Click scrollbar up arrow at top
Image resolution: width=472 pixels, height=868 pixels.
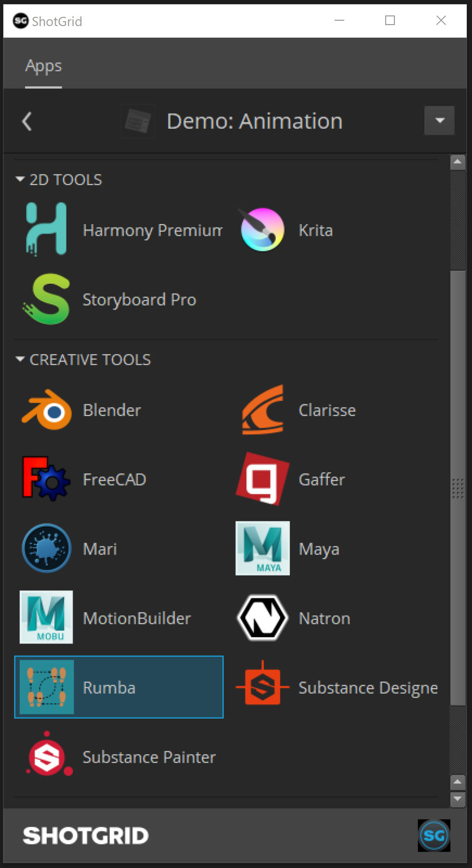tap(458, 162)
